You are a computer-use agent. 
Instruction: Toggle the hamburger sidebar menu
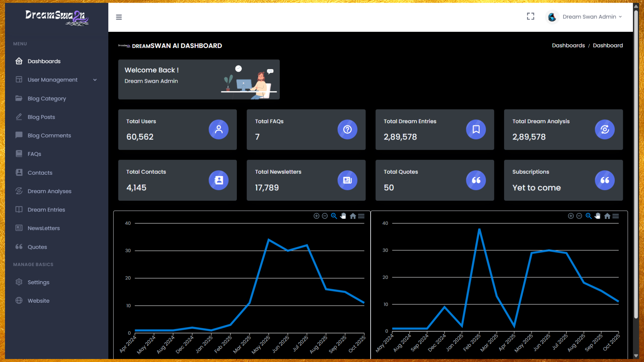coord(119,17)
